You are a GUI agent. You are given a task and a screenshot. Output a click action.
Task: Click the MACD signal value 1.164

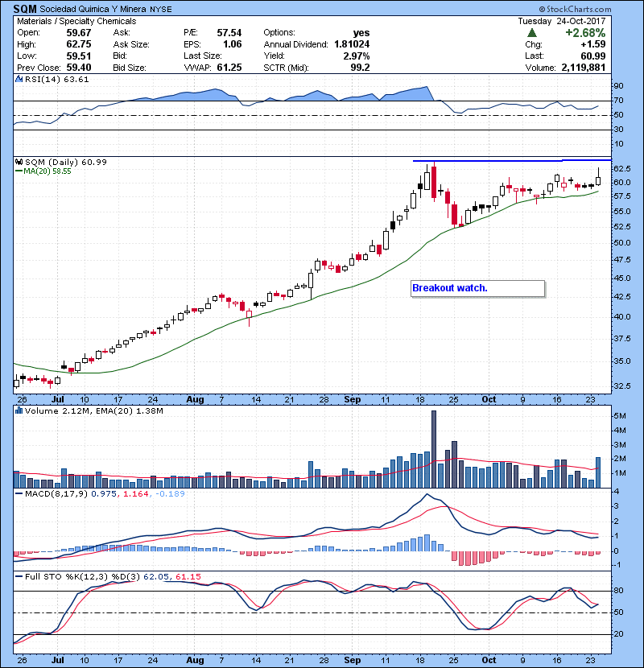coord(136,494)
